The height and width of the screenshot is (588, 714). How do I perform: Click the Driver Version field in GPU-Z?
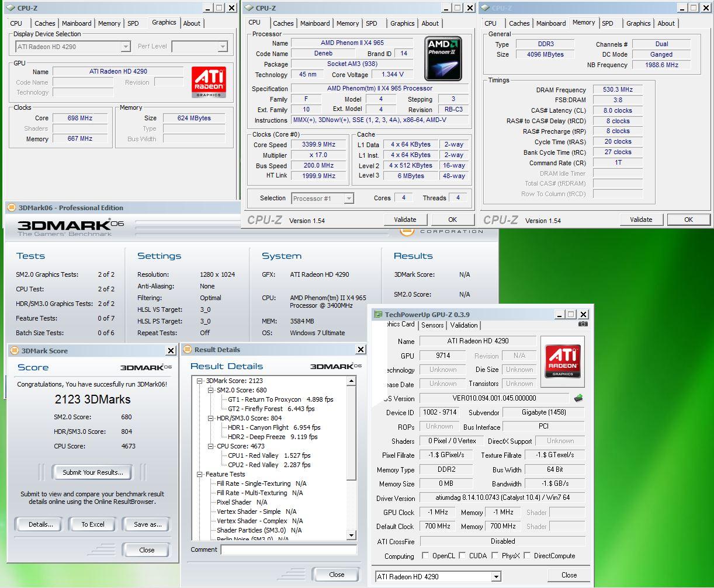(x=502, y=498)
